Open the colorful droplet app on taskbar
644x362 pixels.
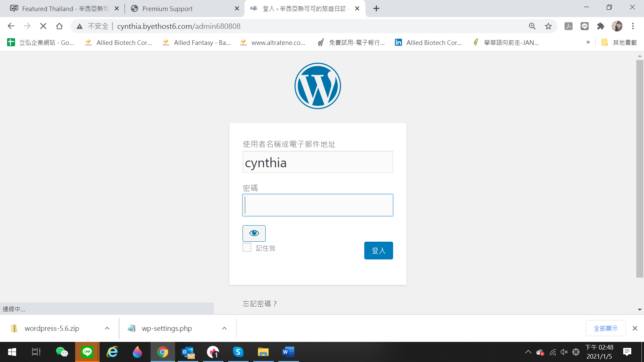[x=138, y=352]
